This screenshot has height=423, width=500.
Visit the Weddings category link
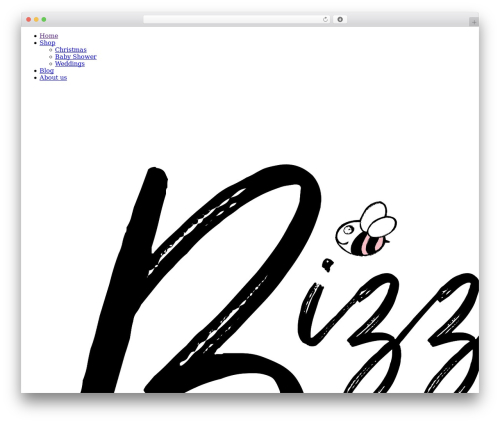coord(70,64)
